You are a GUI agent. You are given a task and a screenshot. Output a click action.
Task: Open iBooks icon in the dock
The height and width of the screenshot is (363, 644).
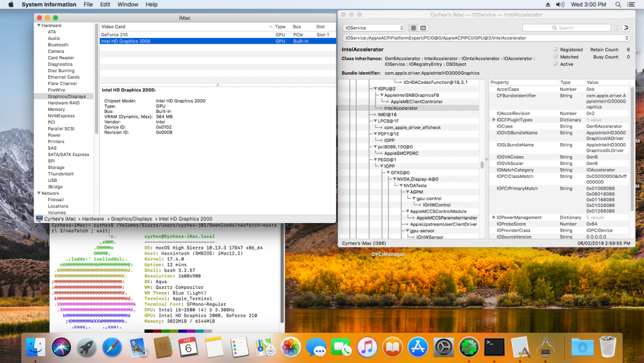(x=392, y=348)
